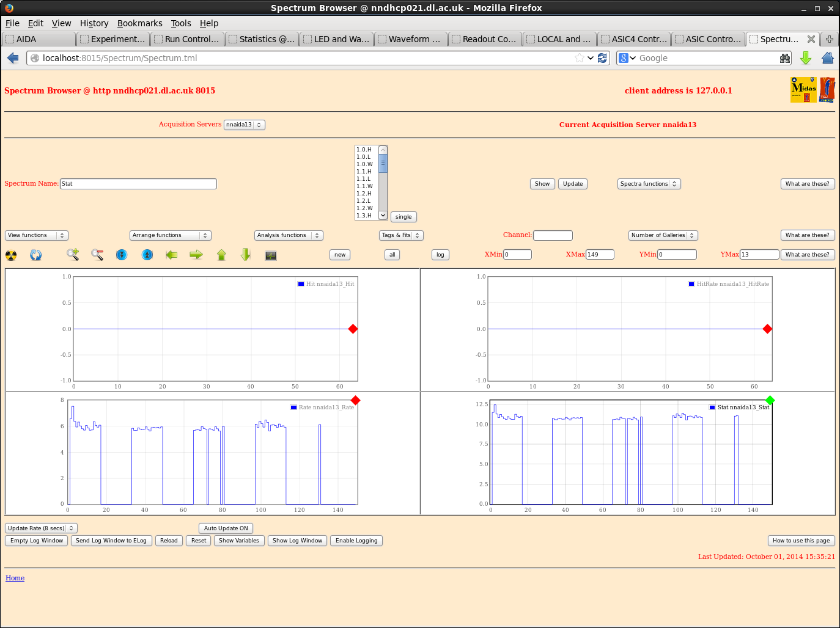Open a new tab with plus icon
The image size is (840, 628).
click(x=830, y=39)
